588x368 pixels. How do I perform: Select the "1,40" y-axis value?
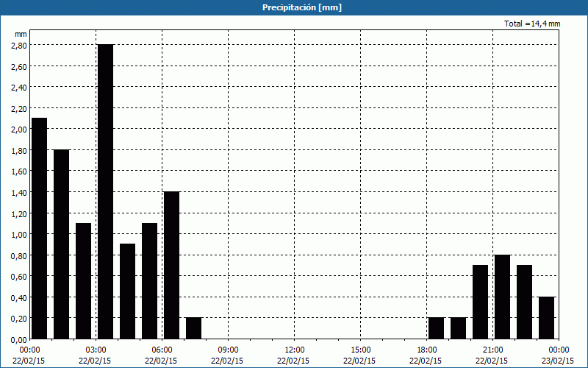(20, 193)
